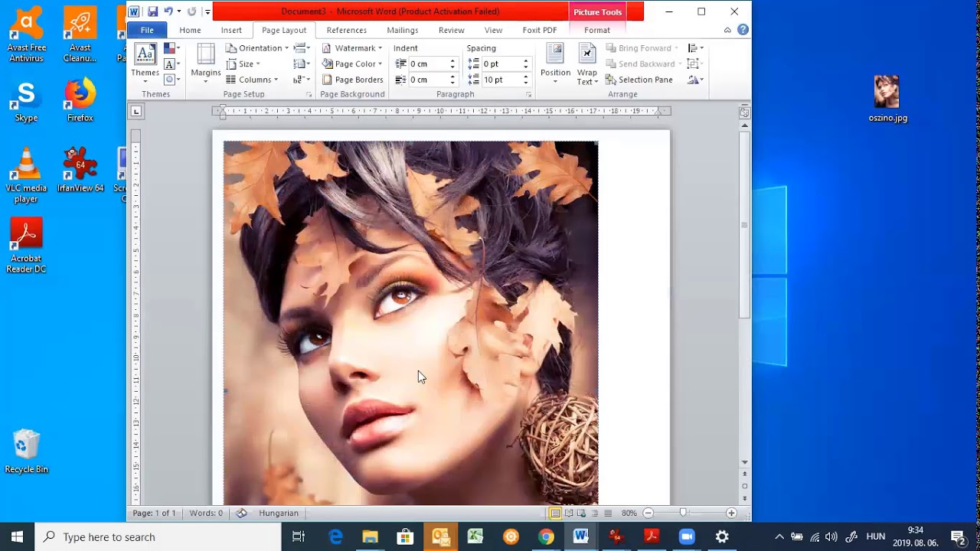The width and height of the screenshot is (980, 551).
Task: Toggle the ruler button above scrollbar
Action: [x=744, y=112]
